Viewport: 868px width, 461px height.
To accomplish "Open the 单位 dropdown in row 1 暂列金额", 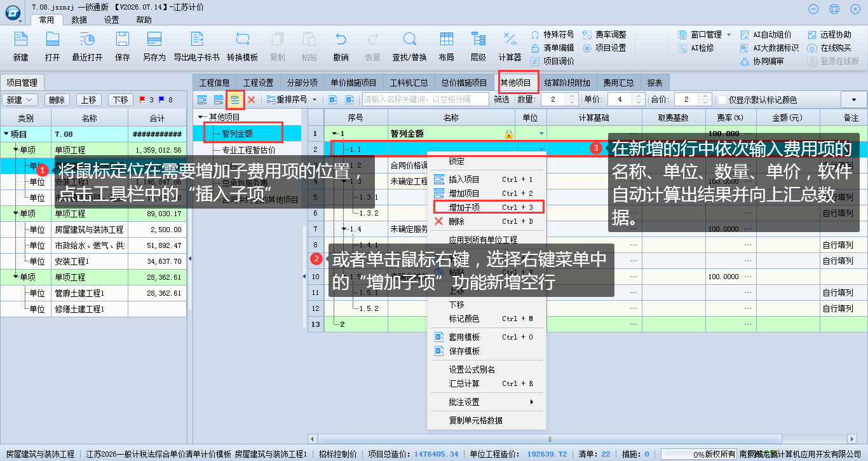I will pos(541,134).
